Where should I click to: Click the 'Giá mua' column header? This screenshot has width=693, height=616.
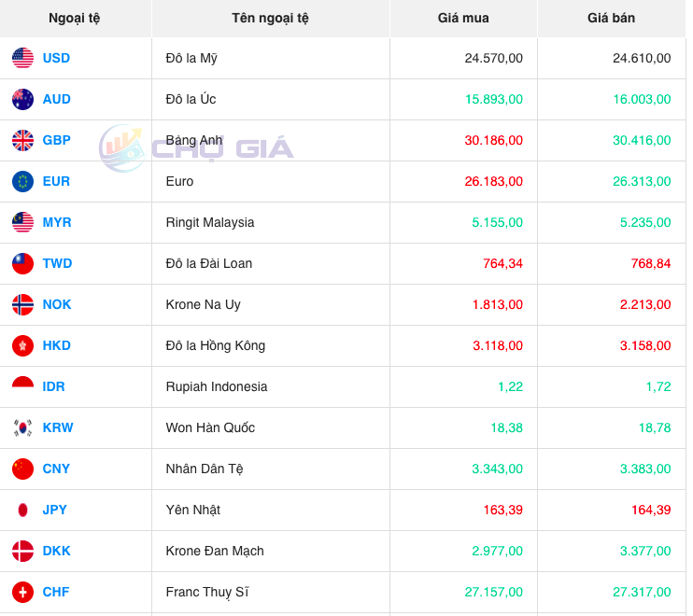point(463,18)
